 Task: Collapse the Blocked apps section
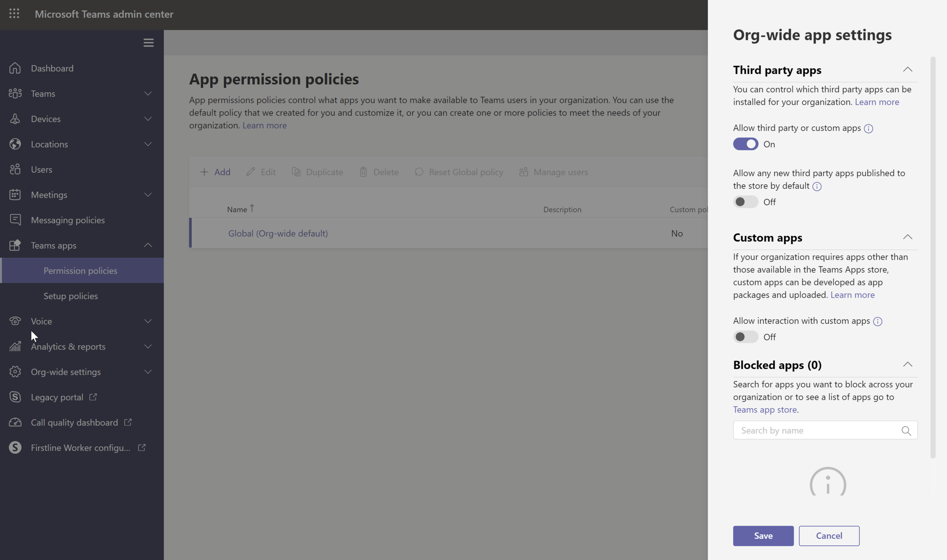coord(907,364)
